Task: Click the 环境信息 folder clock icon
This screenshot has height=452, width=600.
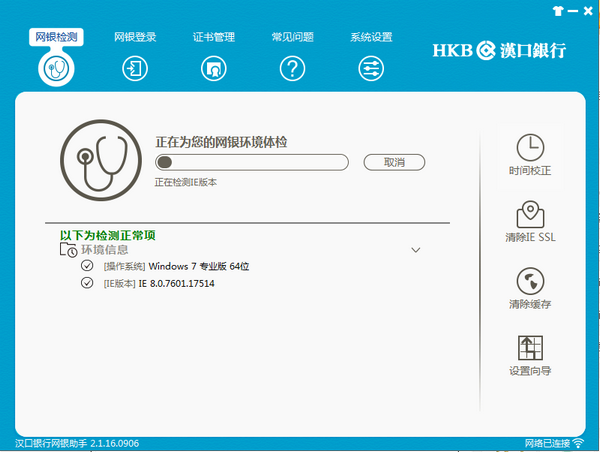Action: [68, 250]
